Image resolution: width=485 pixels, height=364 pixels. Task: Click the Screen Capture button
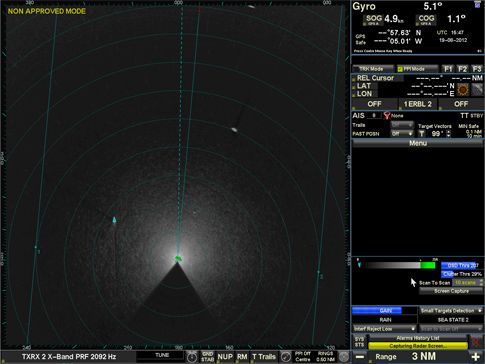(x=451, y=291)
